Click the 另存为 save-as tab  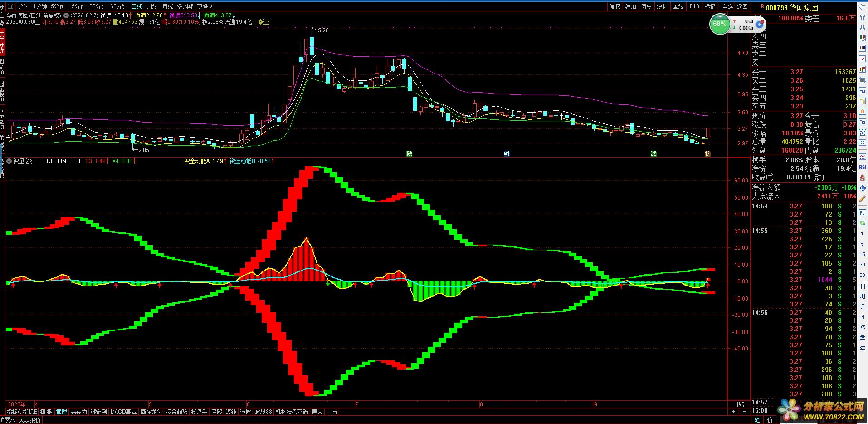click(78, 412)
